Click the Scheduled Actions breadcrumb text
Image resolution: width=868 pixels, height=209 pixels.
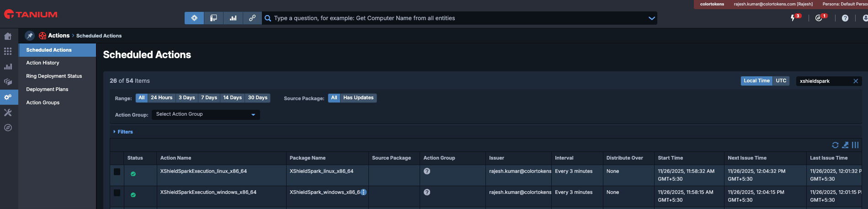pyautogui.click(x=99, y=36)
